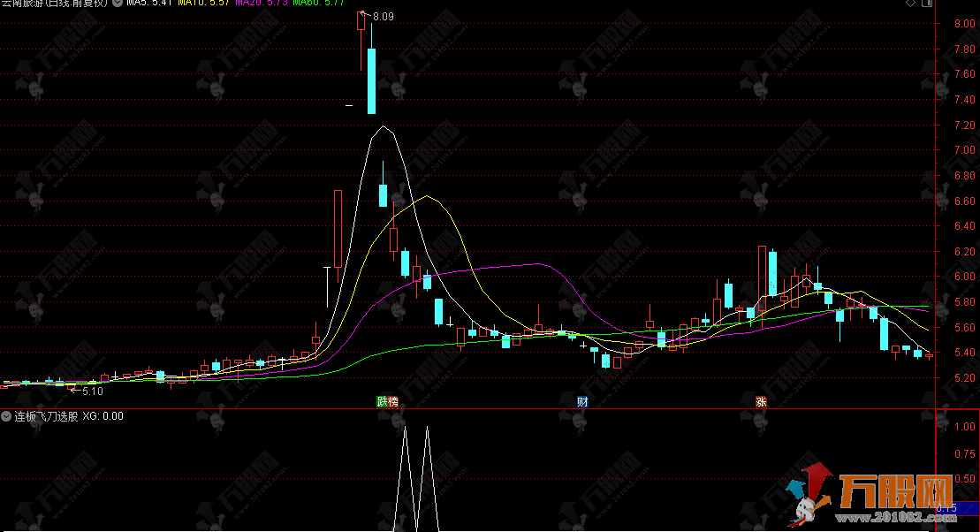This screenshot has width=980, height=532.
Task: Expand the main chart indicator dropdown arrow
Action: tap(118, 4)
